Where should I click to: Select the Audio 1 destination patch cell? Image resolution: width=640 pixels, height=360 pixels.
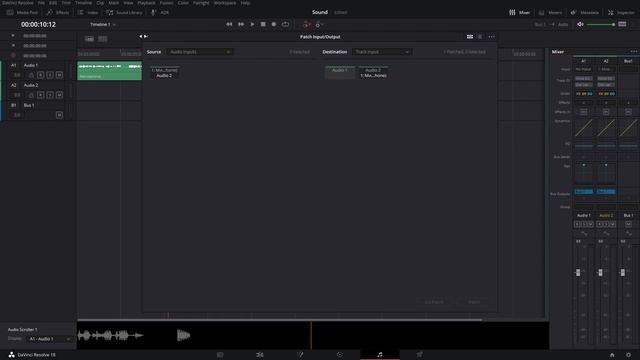(x=339, y=73)
